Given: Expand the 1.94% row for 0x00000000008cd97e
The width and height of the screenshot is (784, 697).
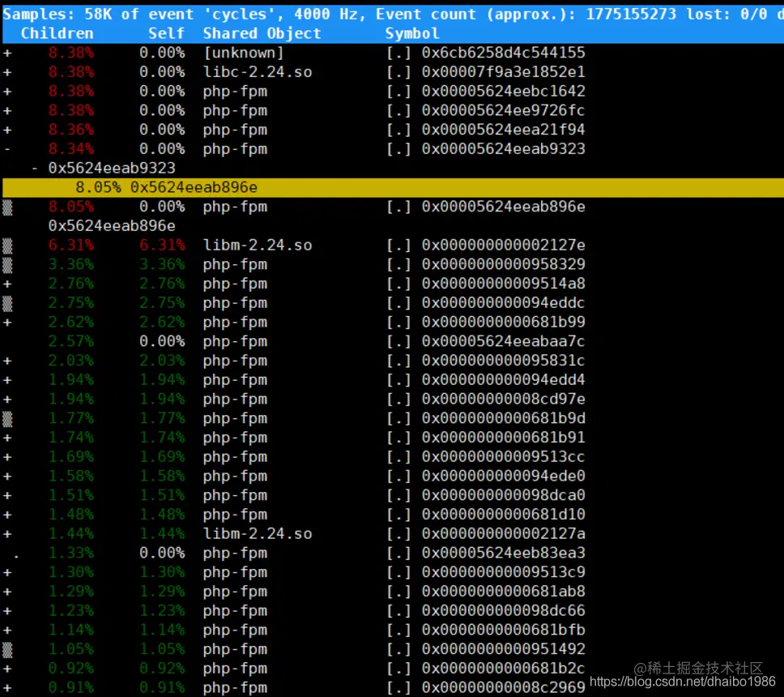Looking at the screenshot, I should click(7, 400).
